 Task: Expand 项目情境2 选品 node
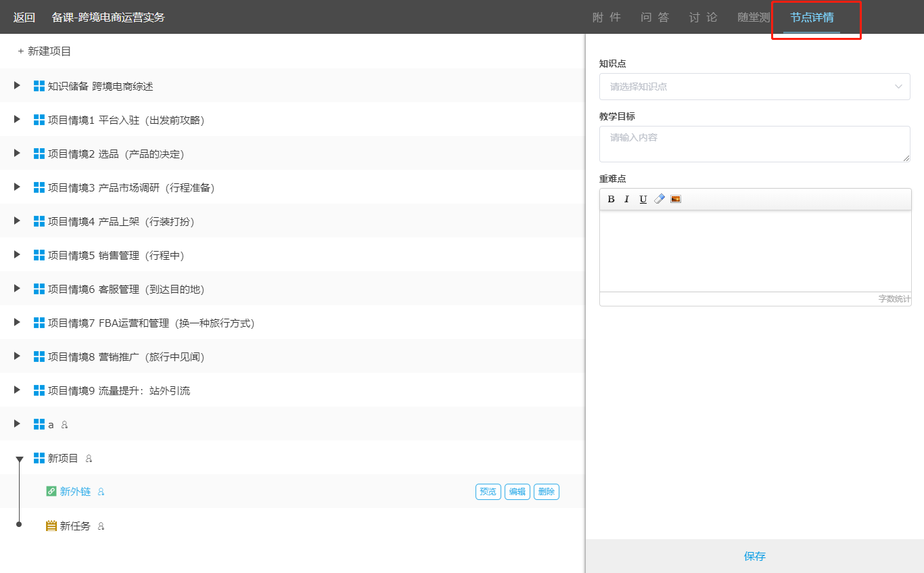[18, 153]
